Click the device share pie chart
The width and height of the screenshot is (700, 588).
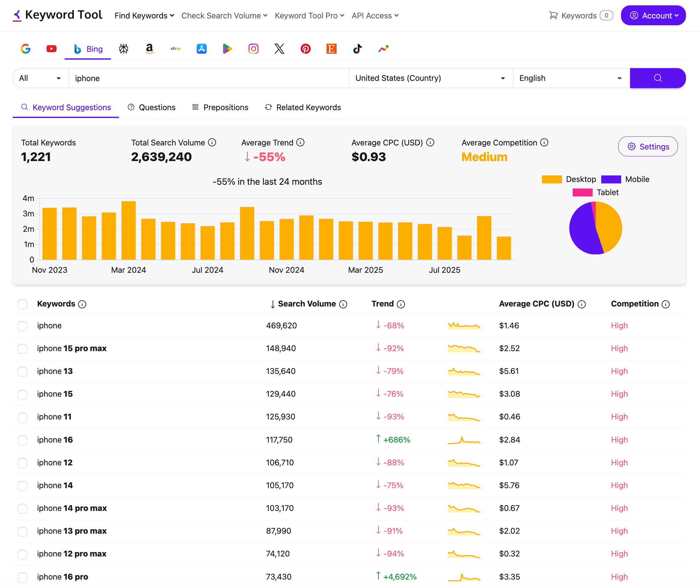pos(595,228)
